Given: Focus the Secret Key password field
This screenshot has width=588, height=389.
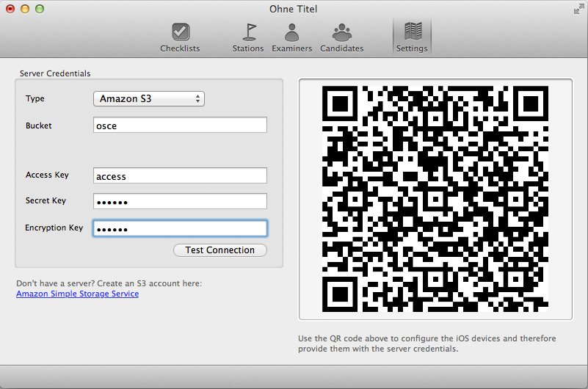Looking at the screenshot, I should [x=180, y=201].
